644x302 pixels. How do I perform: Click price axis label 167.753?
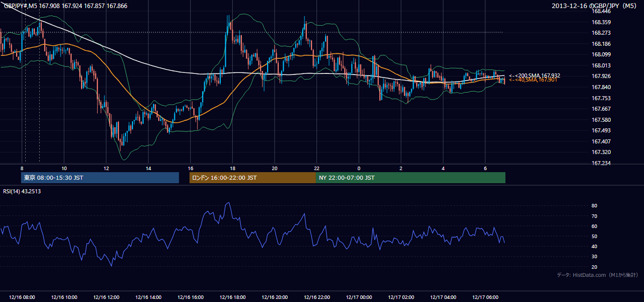(601, 98)
